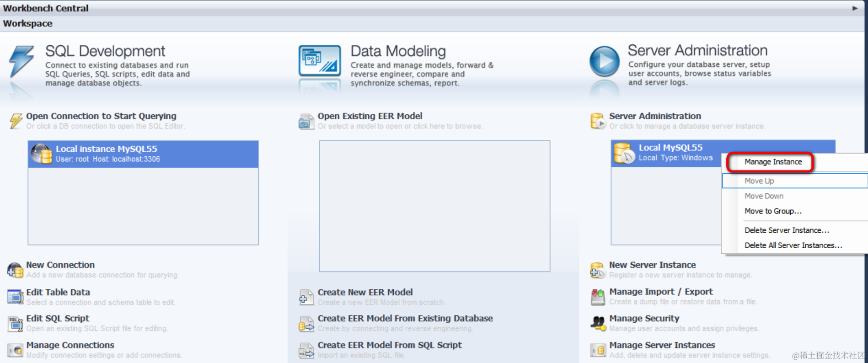Click the Manage Connections link

coord(70,345)
